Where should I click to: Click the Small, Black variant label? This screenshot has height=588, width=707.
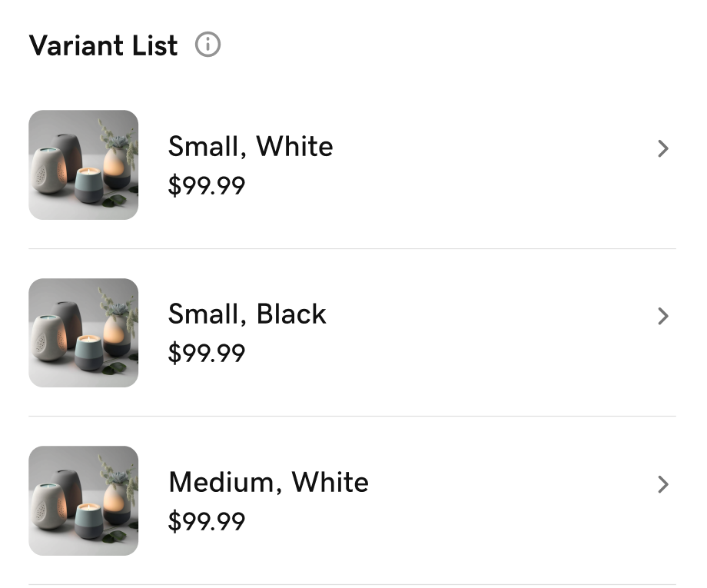(x=247, y=314)
